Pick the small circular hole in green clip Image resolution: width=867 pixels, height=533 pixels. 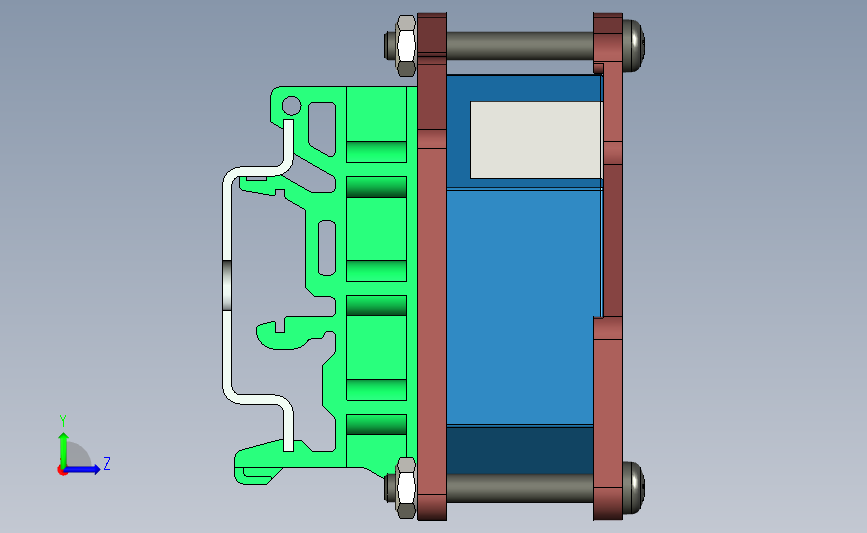pos(291,106)
